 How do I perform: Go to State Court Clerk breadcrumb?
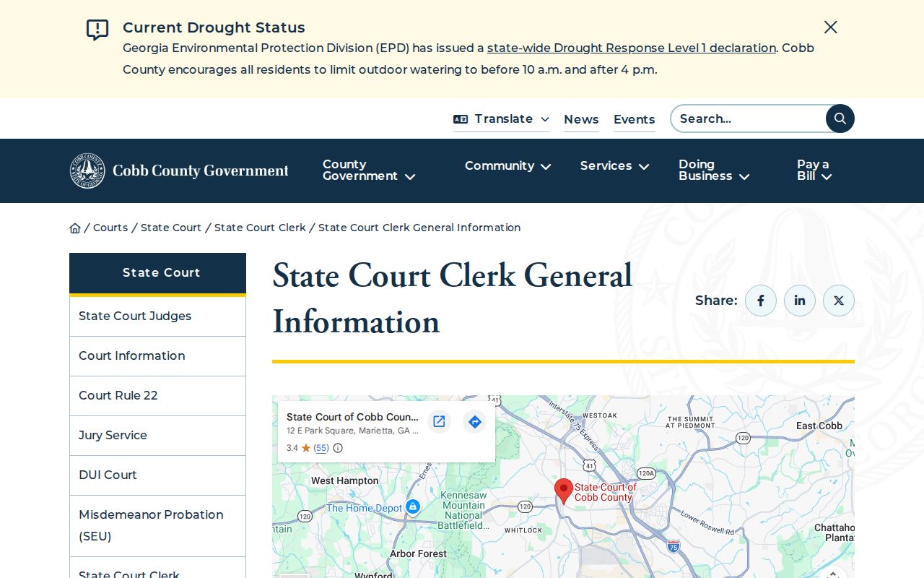260,228
